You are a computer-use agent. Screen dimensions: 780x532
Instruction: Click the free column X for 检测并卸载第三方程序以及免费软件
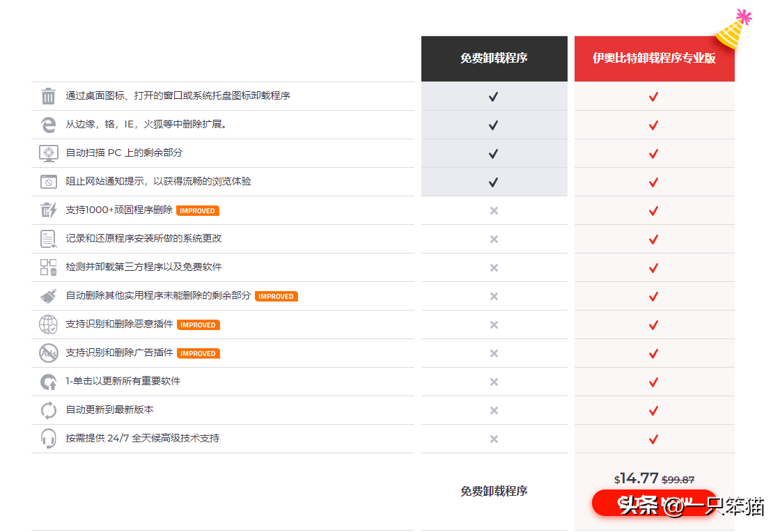tap(494, 268)
